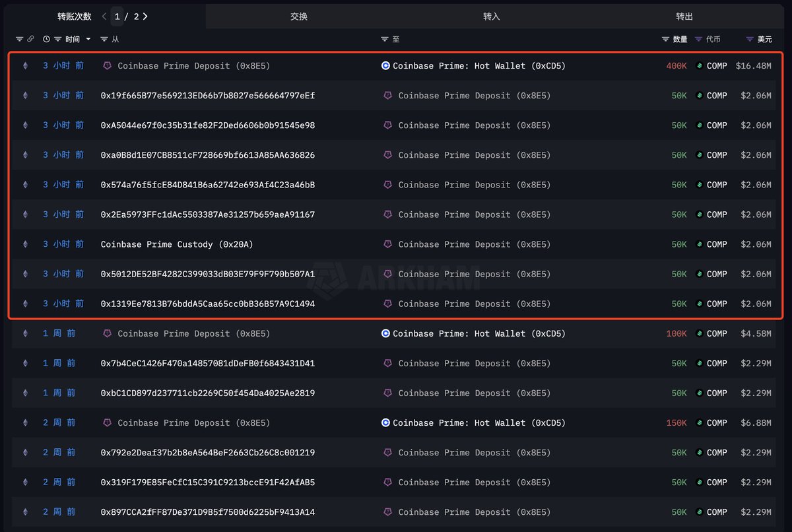792x532 pixels.
Task: Click the $16.48M dollar value
Action: 753,66
